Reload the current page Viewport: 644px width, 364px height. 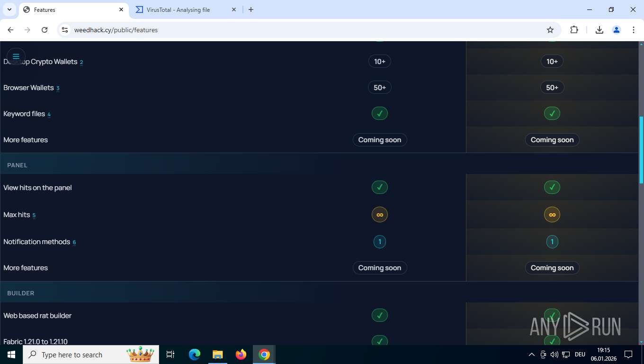pos(45,30)
